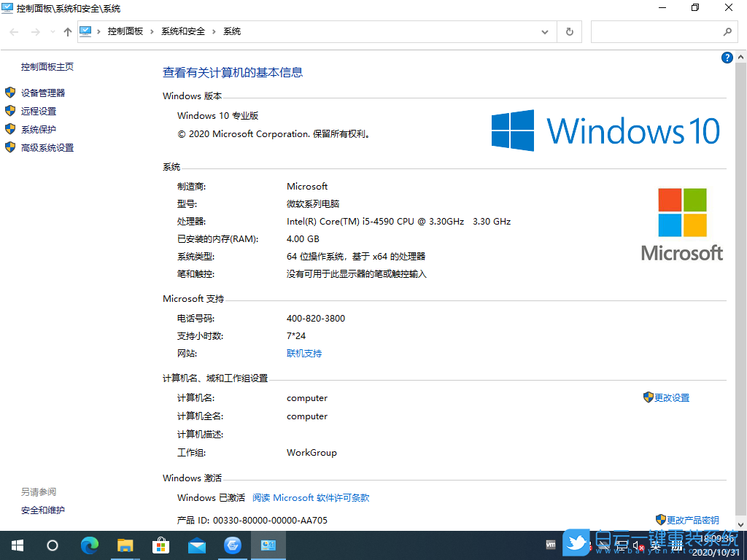Open Microsoft Edge from the taskbar

click(x=89, y=545)
